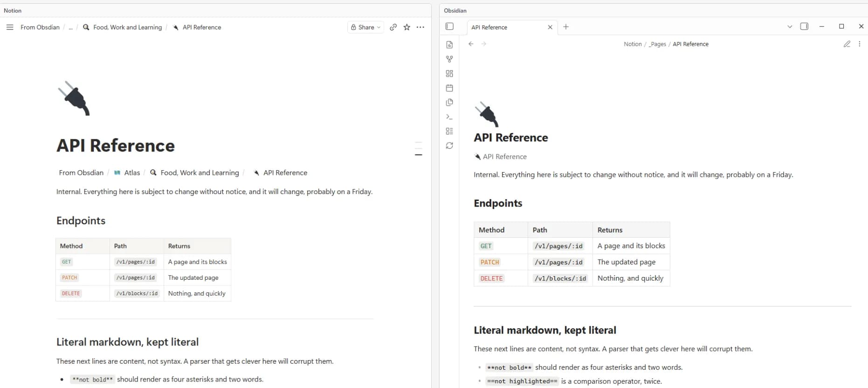
Task: Open daily note calendar ribbon icon
Action: coord(449,88)
